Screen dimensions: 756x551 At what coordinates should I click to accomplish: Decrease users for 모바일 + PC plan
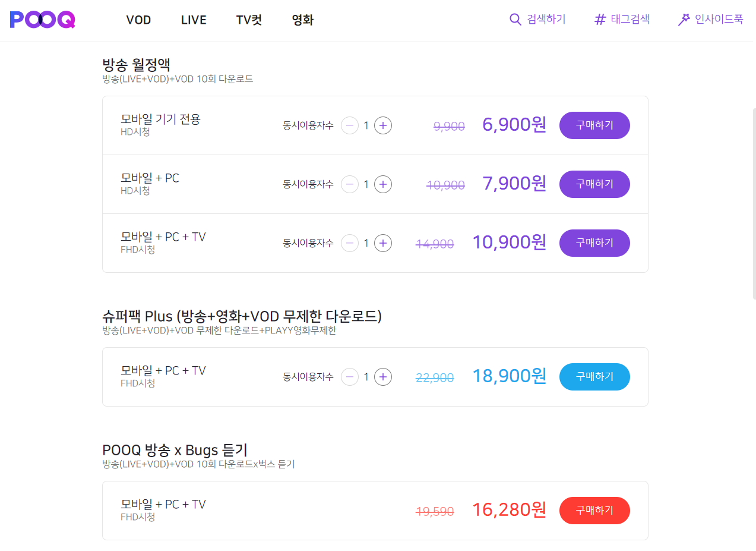(x=350, y=184)
